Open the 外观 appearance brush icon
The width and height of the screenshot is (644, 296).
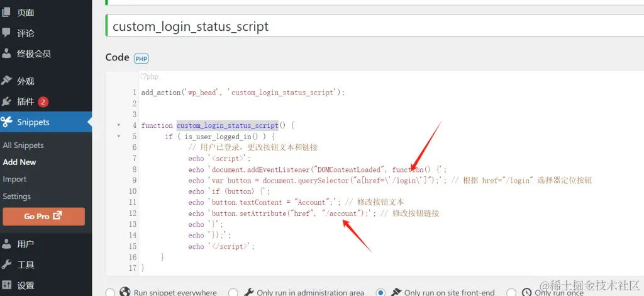pos(6,81)
